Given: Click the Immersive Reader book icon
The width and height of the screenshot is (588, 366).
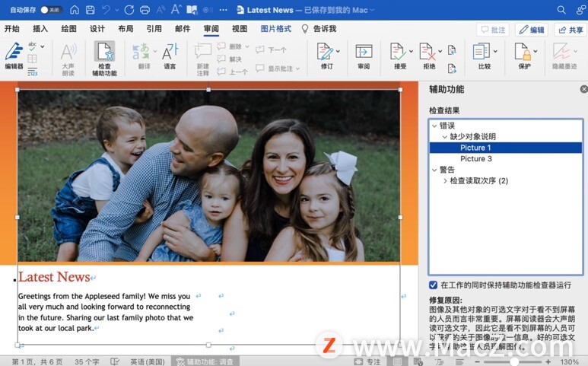Looking at the screenshot, I should point(192,10).
